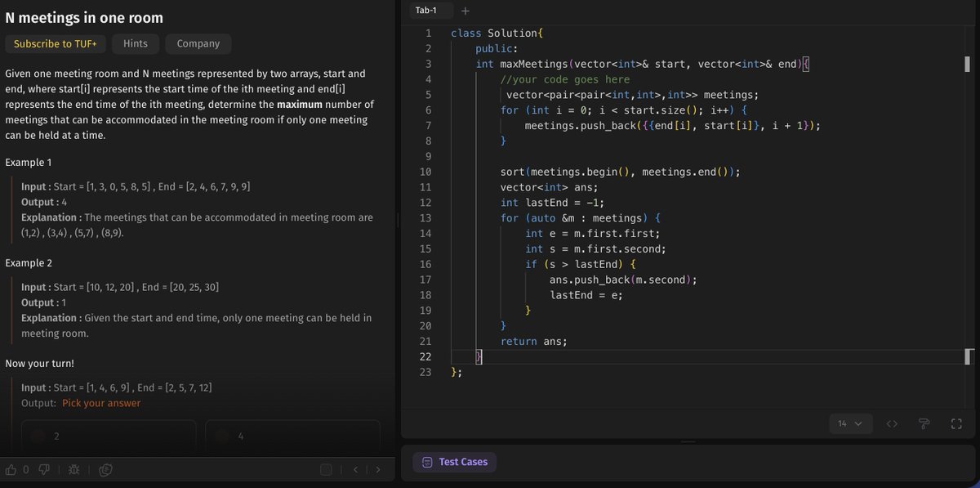This screenshot has width=980, height=488.
Task: Open the Test Cases panel
Action: tap(454, 462)
